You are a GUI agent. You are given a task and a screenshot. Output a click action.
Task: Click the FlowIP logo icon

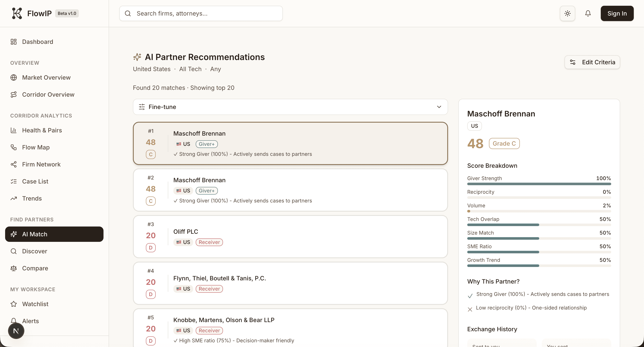(x=17, y=13)
